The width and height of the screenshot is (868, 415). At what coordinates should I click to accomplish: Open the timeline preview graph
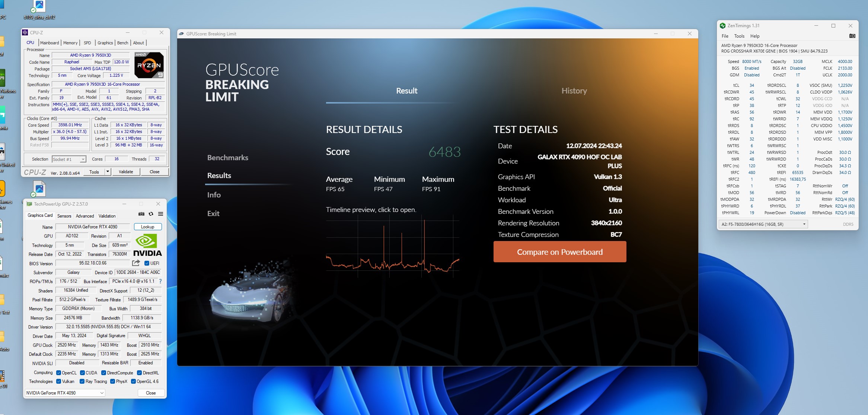392,246
